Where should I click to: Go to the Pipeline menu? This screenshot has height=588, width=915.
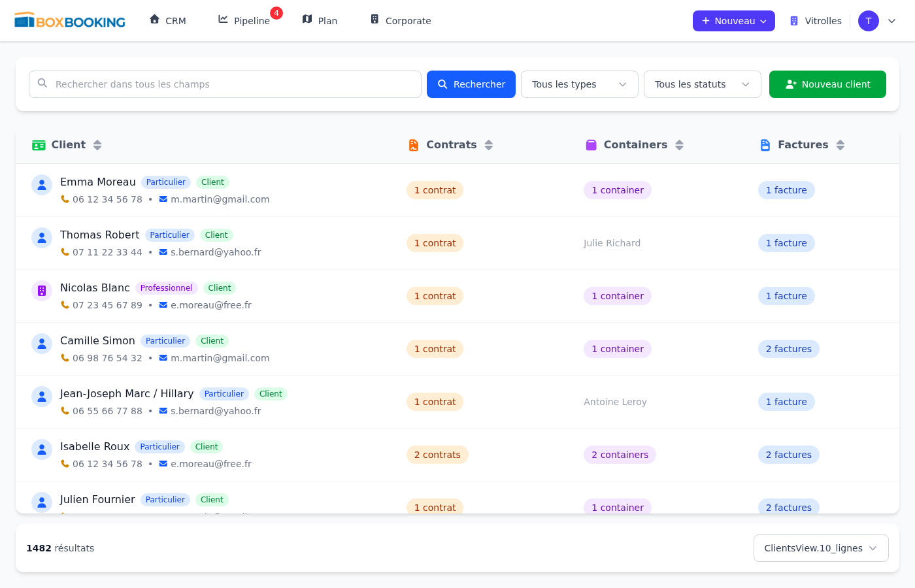click(x=244, y=21)
